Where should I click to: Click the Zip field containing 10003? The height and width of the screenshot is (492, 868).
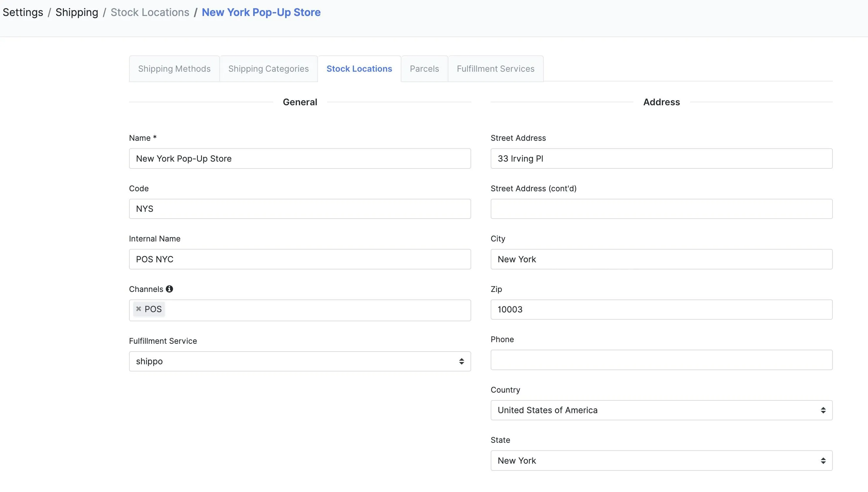click(661, 310)
